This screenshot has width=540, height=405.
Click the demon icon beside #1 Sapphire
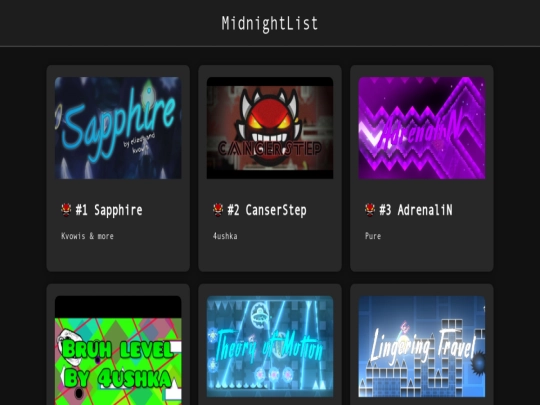pyautogui.click(x=66, y=209)
